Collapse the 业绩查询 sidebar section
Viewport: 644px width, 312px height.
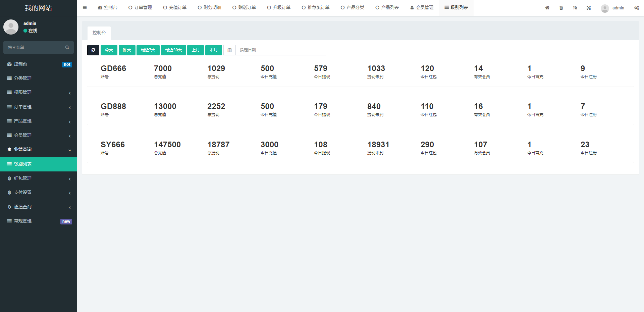[x=39, y=150]
